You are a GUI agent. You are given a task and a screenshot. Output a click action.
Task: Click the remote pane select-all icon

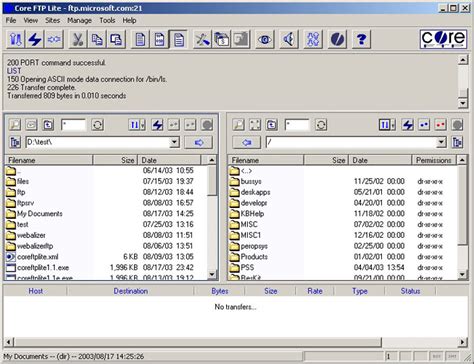coord(255,125)
